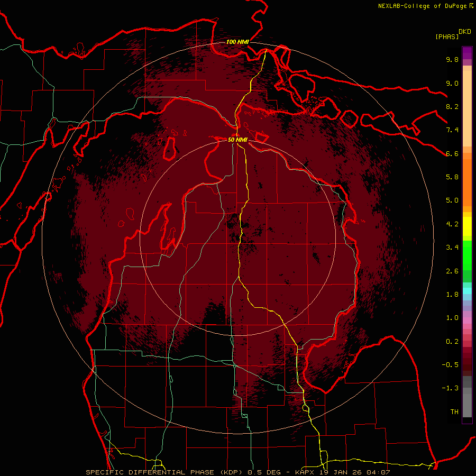Click the bright green segment of the color bar

pyautogui.click(x=467, y=257)
